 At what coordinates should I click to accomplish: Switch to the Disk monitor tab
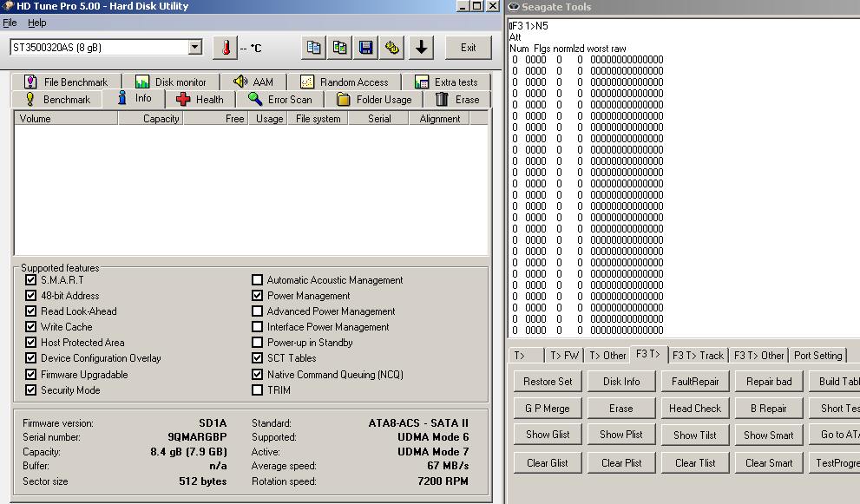171,82
